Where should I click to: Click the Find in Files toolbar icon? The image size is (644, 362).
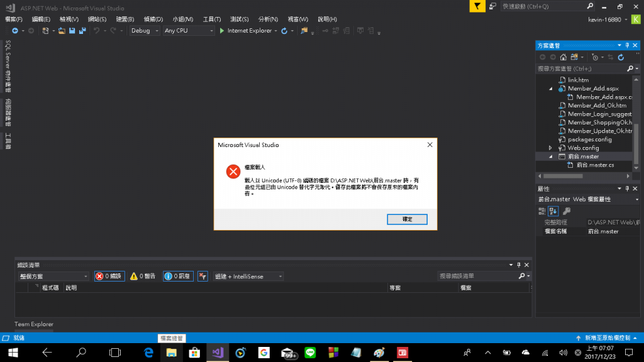(304, 31)
